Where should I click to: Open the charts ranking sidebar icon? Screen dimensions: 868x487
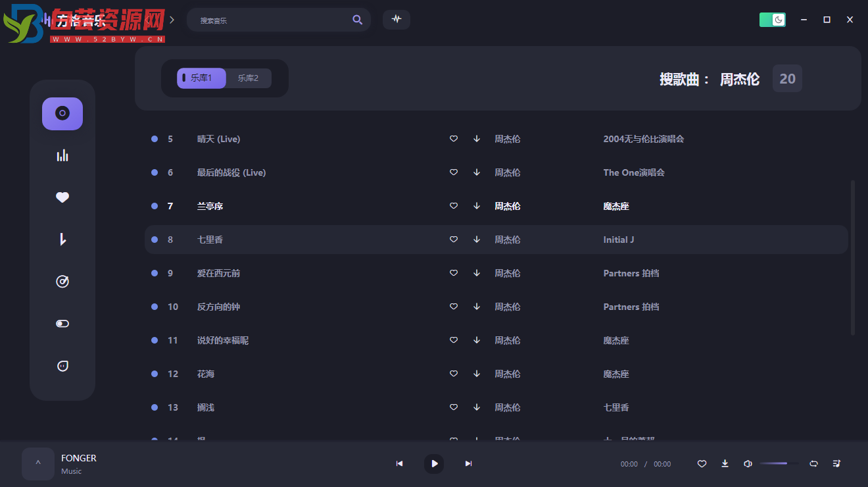pyautogui.click(x=62, y=155)
